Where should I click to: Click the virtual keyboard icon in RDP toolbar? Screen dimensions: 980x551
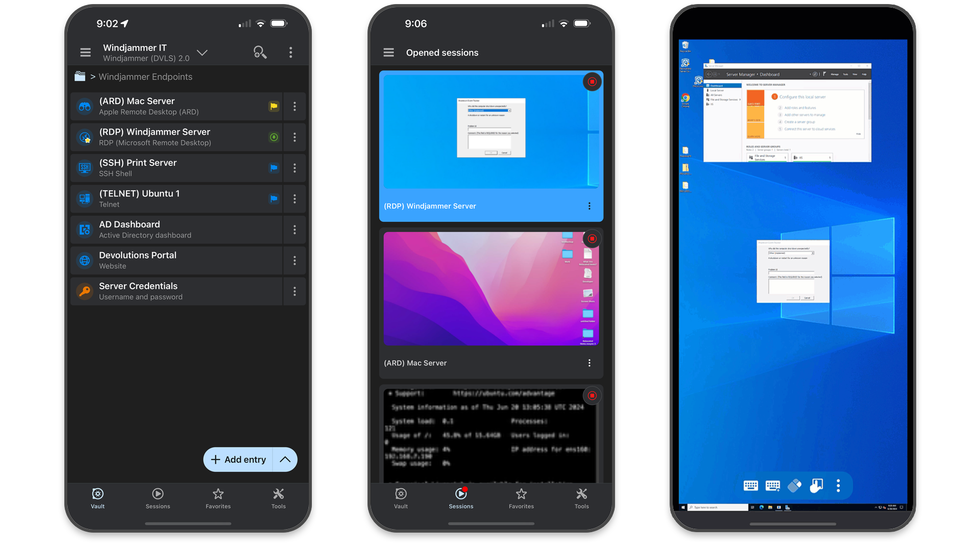coord(749,486)
